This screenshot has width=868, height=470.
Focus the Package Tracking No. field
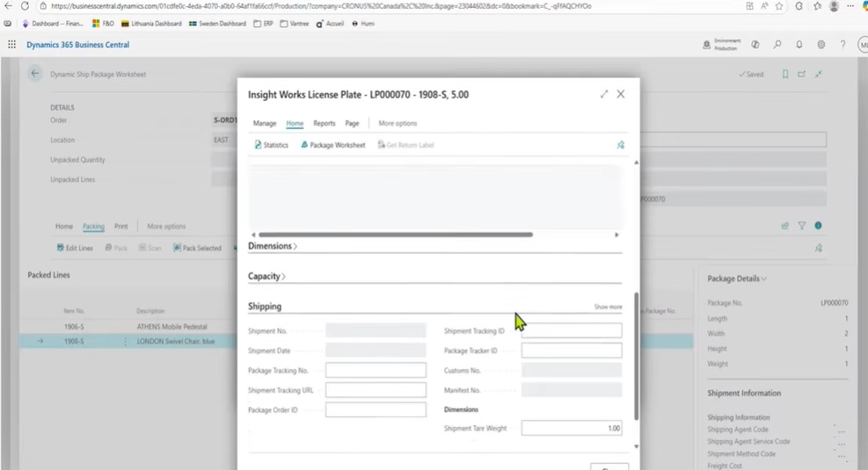(376, 370)
